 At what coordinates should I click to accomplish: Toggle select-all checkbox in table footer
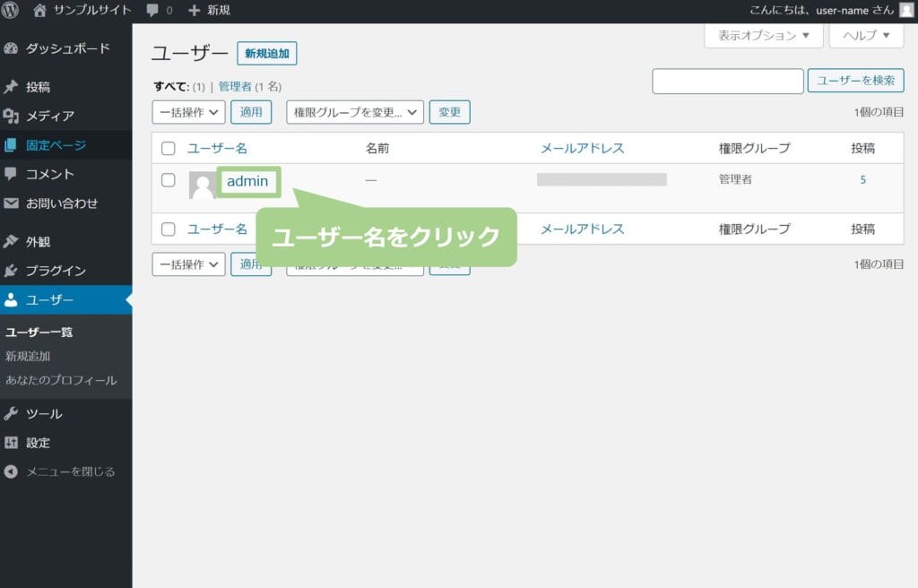168,229
